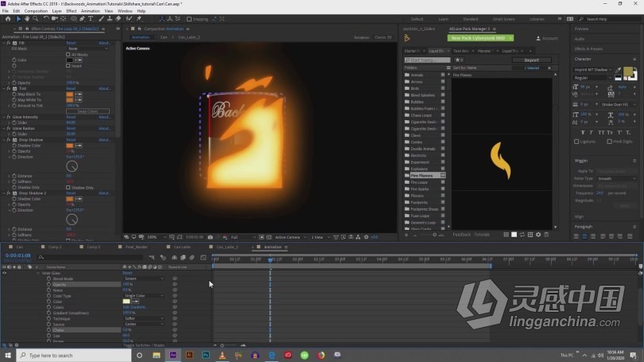This screenshot has height=362, width=644.
Task: Select the Roto Brush tool
Action: point(130,19)
